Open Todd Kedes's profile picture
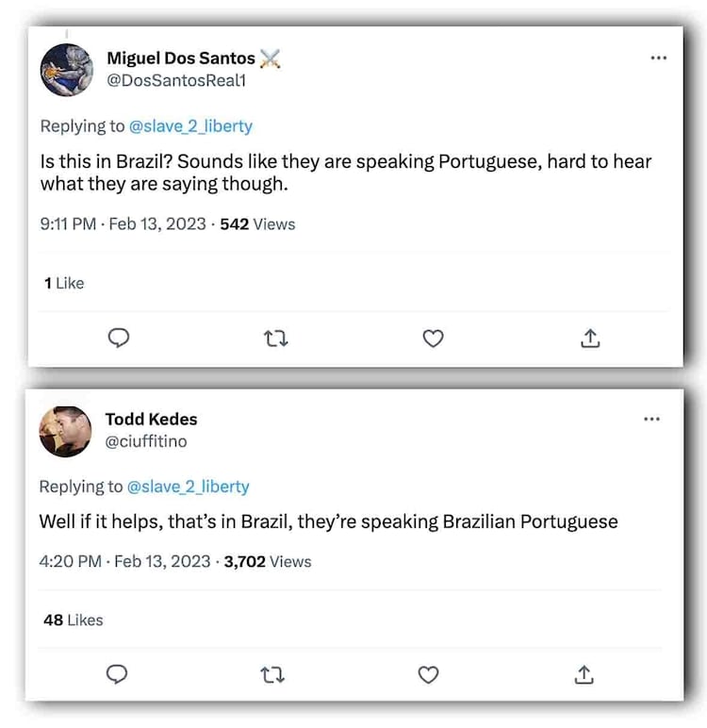 (x=65, y=431)
